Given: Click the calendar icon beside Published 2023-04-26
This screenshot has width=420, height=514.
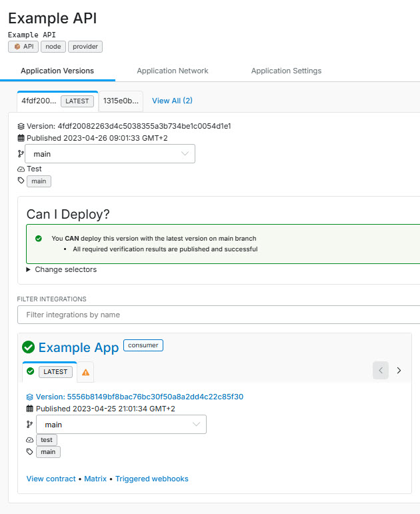Looking at the screenshot, I should [21, 138].
